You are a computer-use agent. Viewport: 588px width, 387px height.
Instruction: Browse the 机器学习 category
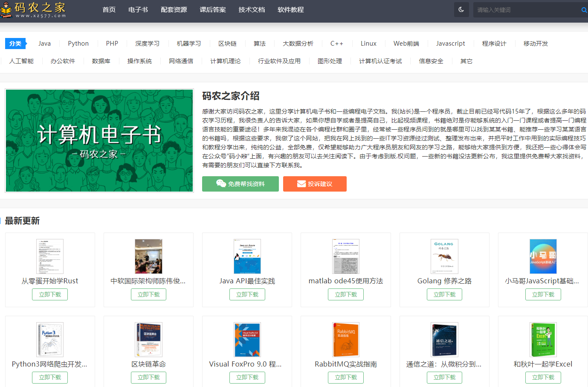point(189,44)
